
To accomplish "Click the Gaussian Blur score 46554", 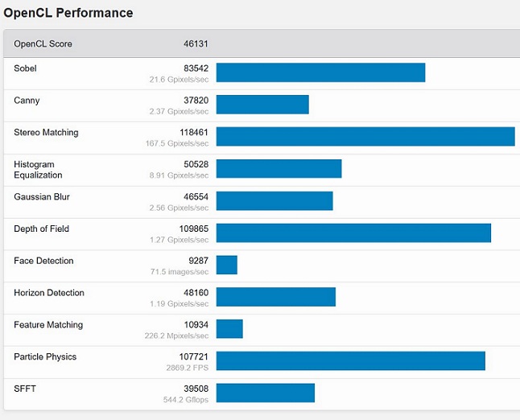I will [196, 196].
